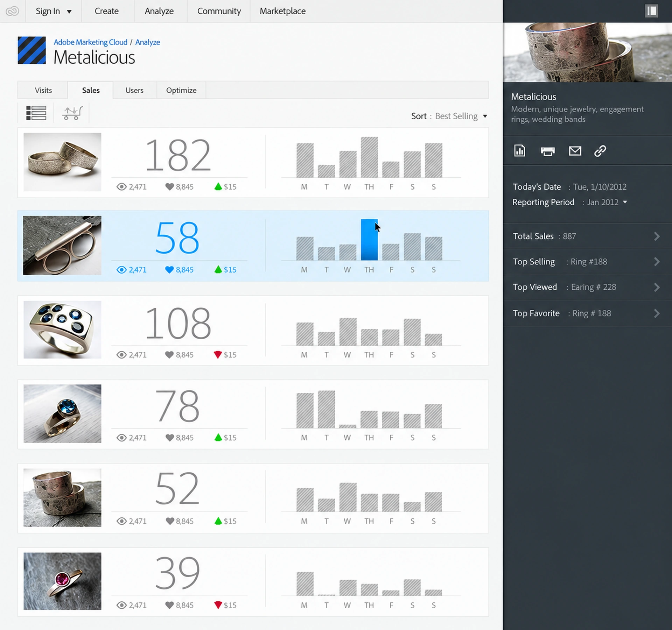Open the Analyze menu
This screenshot has height=630, width=672.
click(159, 11)
